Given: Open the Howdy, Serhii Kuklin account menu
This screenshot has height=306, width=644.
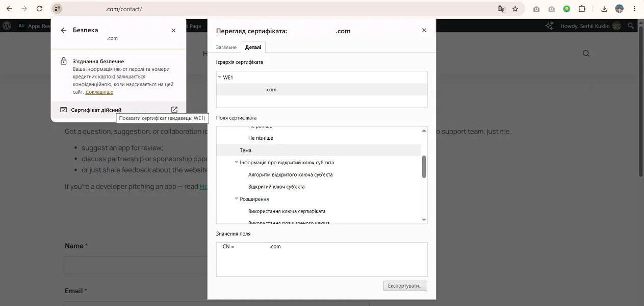Looking at the screenshot, I should point(590,25).
